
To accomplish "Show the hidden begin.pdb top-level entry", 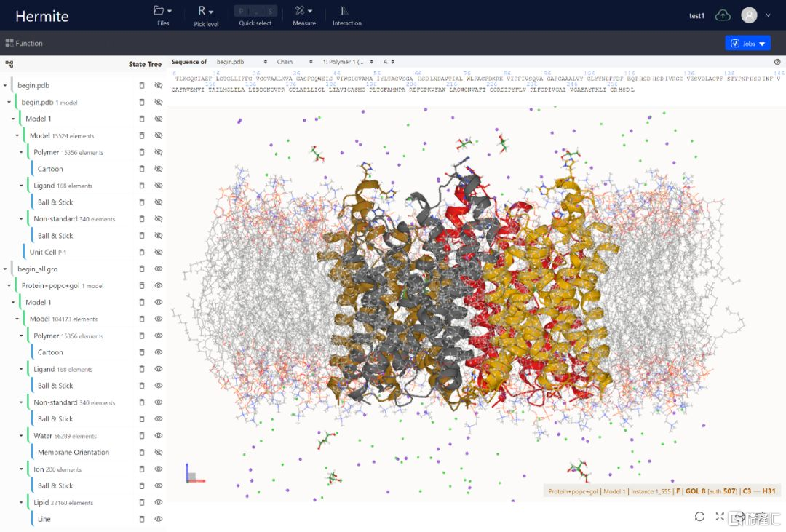I will (x=158, y=86).
